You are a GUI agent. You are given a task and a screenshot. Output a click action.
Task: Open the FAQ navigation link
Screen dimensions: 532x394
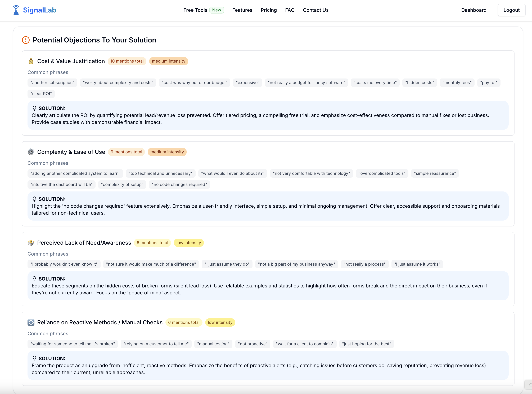pyautogui.click(x=290, y=10)
